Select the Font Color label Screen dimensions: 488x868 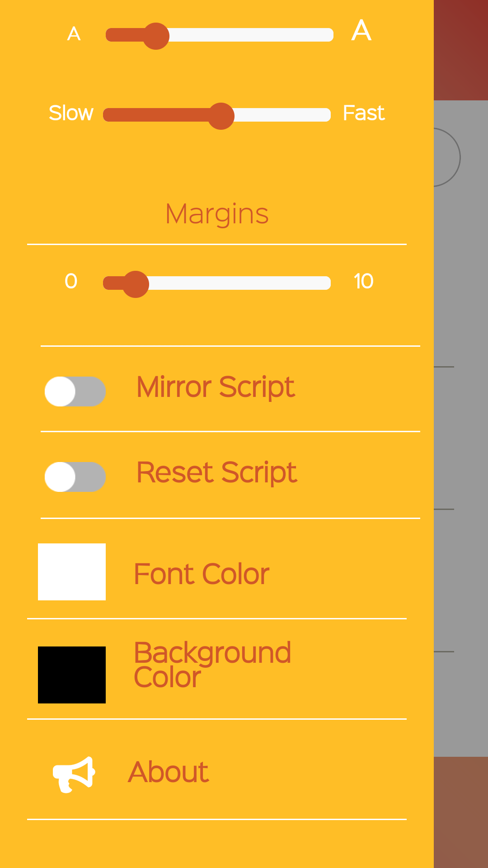coord(202,574)
